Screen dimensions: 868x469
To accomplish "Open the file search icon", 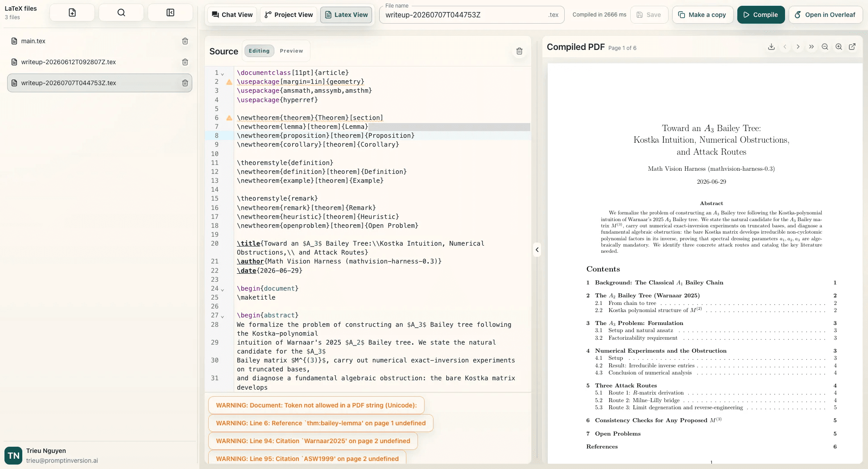I will (121, 12).
